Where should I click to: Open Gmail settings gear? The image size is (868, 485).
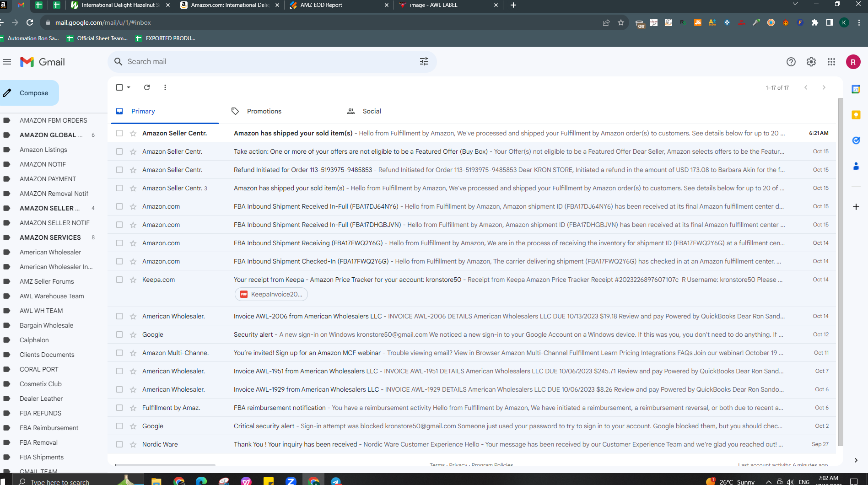coord(811,62)
